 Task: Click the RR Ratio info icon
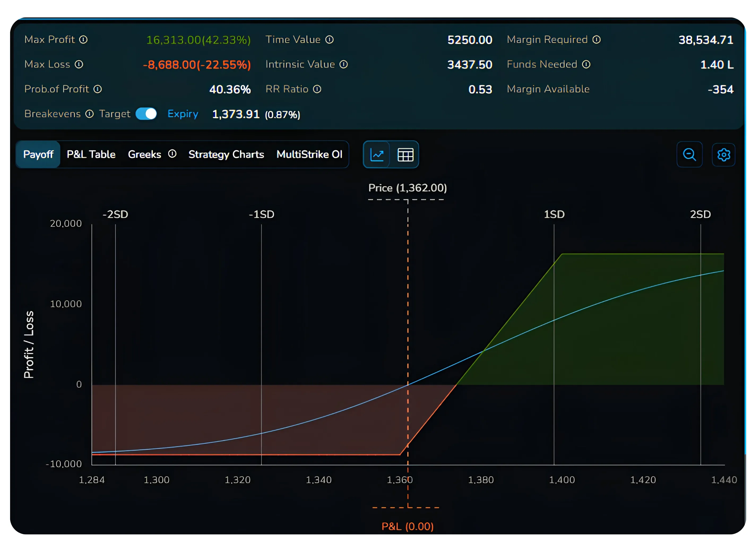[317, 89]
